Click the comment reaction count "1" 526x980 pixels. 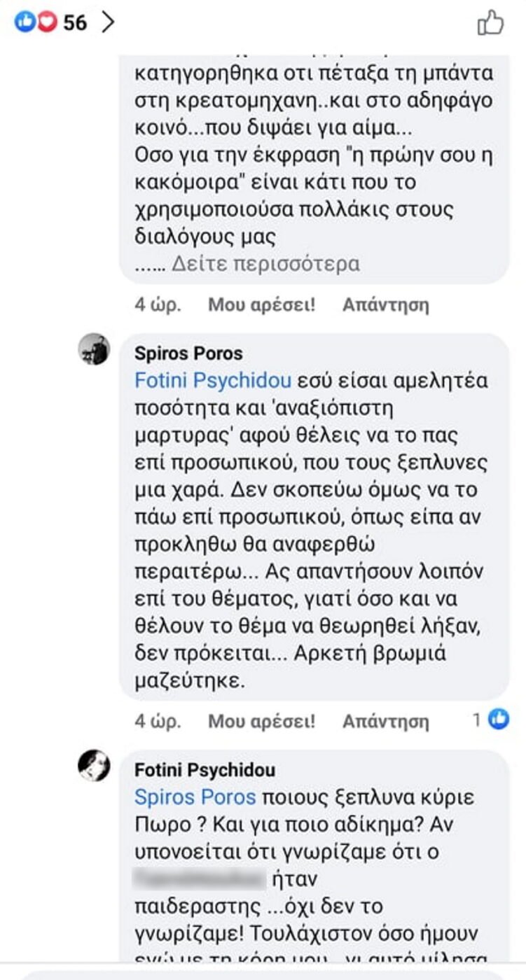476,719
